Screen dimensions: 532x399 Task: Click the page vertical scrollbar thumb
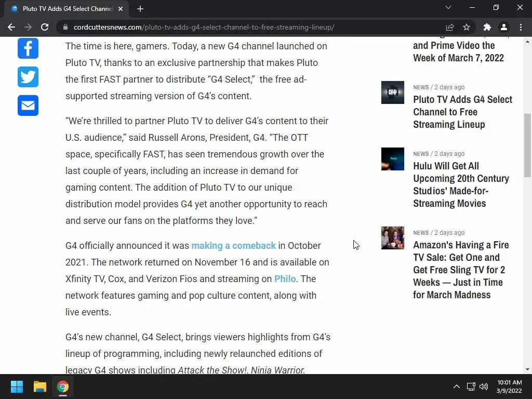[527, 145]
